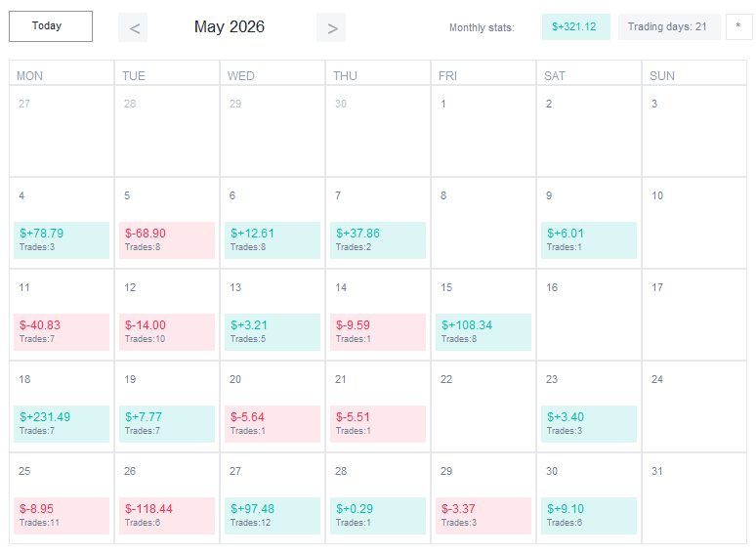Select May 5 entry with $-68.90
The height and width of the screenshot is (556, 756).
[167, 240]
